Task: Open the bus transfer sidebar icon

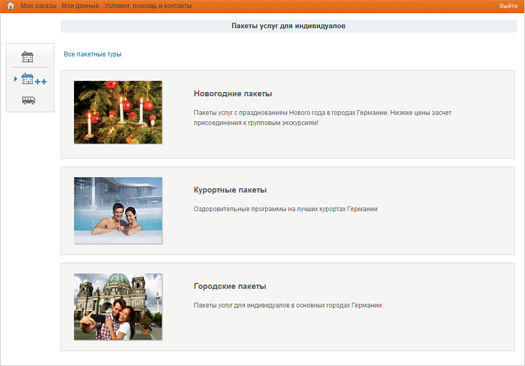Action: tap(28, 100)
